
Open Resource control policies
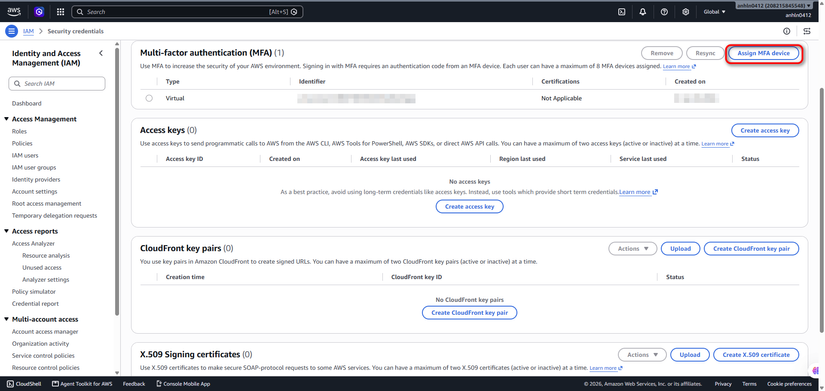45,368
